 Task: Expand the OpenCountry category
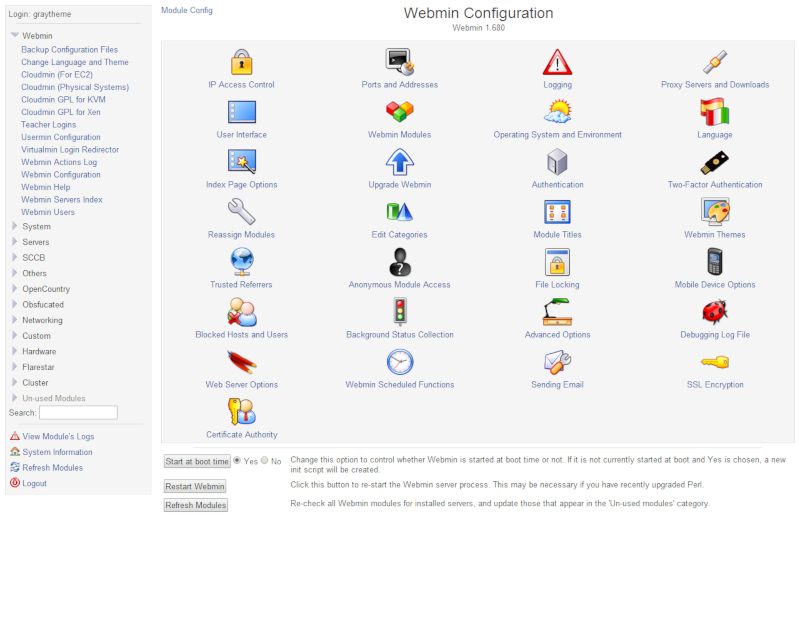click(x=15, y=288)
